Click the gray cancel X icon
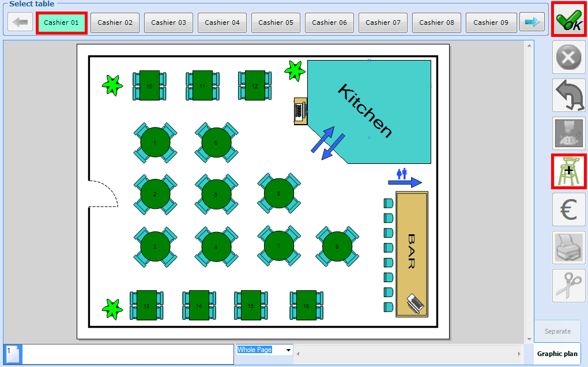This screenshot has height=367, width=588. click(x=568, y=57)
